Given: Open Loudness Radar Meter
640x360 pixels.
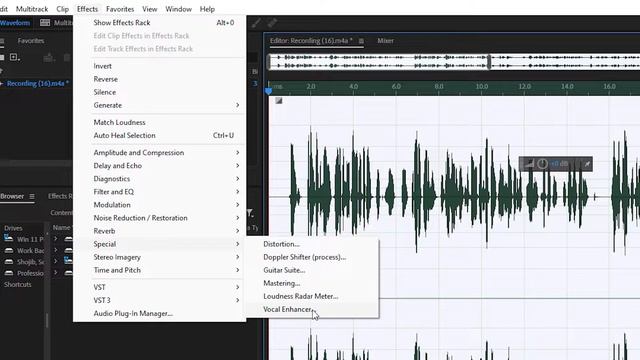Looking at the screenshot, I should coord(313,296).
